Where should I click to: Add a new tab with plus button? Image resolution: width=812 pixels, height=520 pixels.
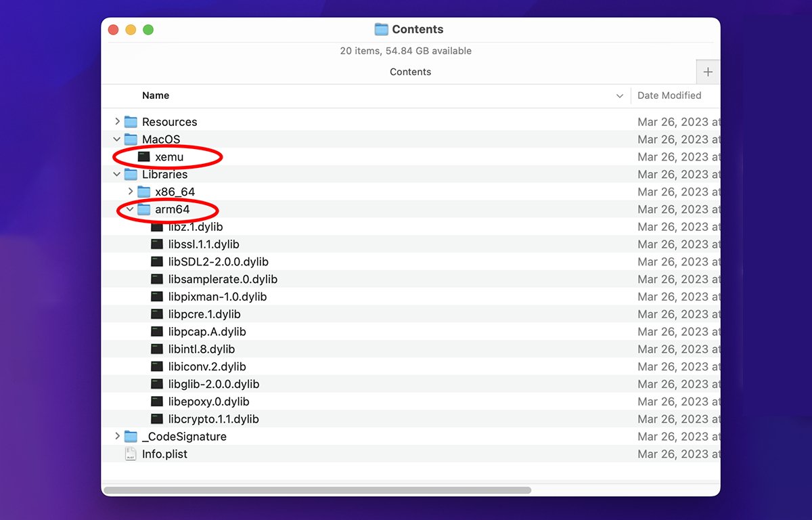[x=708, y=72]
